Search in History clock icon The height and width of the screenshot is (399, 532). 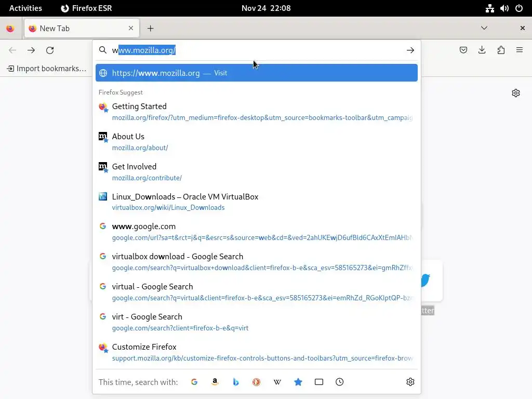click(x=340, y=382)
